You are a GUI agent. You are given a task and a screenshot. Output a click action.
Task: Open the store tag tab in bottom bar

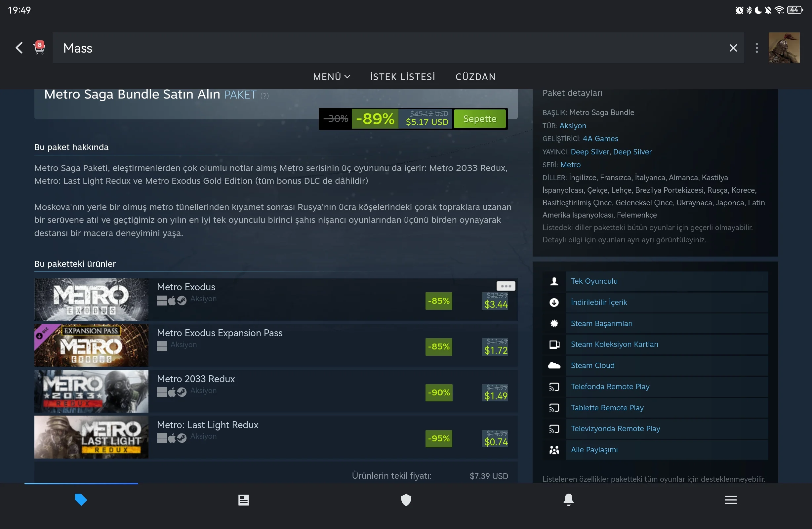(x=81, y=500)
